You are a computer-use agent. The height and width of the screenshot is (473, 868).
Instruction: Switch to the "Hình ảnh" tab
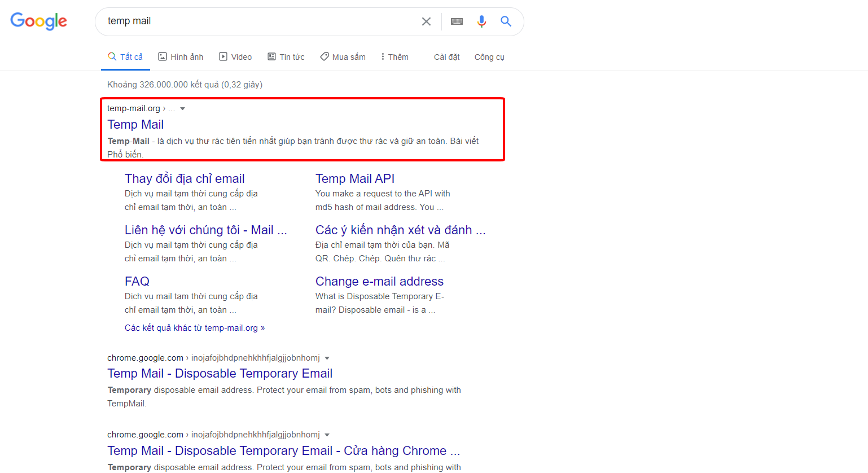[181, 57]
